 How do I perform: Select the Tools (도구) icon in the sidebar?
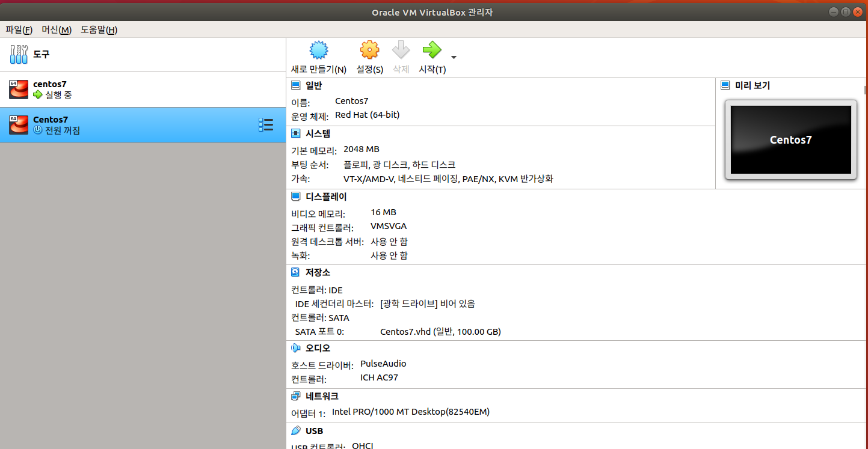pyautogui.click(x=19, y=54)
